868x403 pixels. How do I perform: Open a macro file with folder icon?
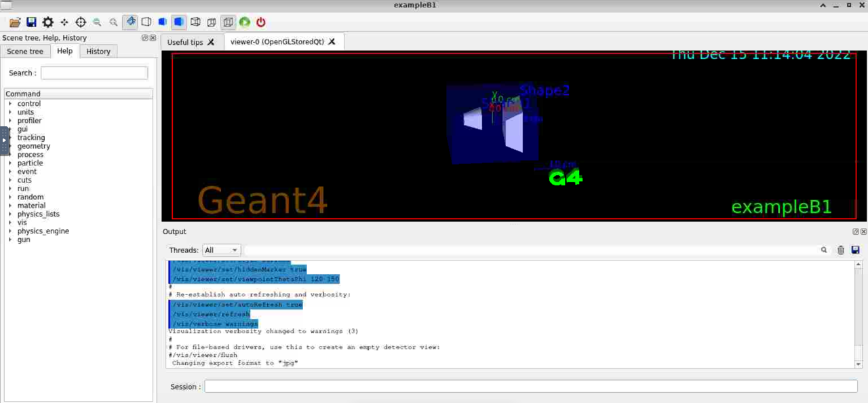pos(15,22)
